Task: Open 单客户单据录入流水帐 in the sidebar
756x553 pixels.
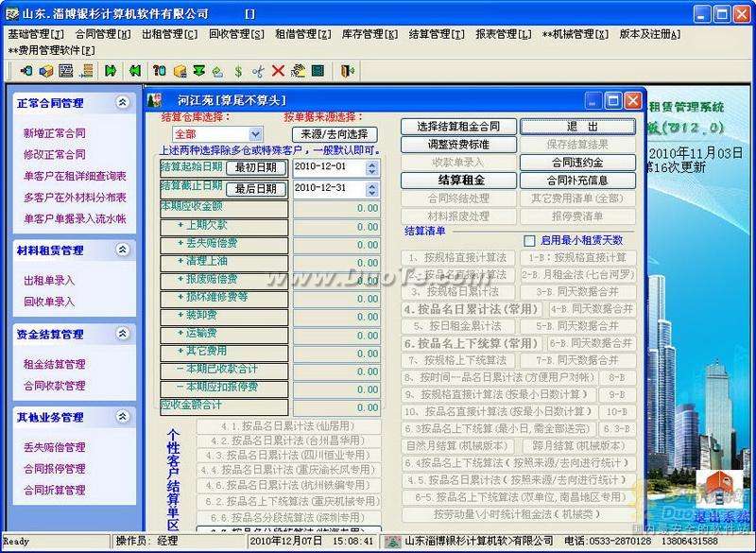Action: tap(75, 218)
